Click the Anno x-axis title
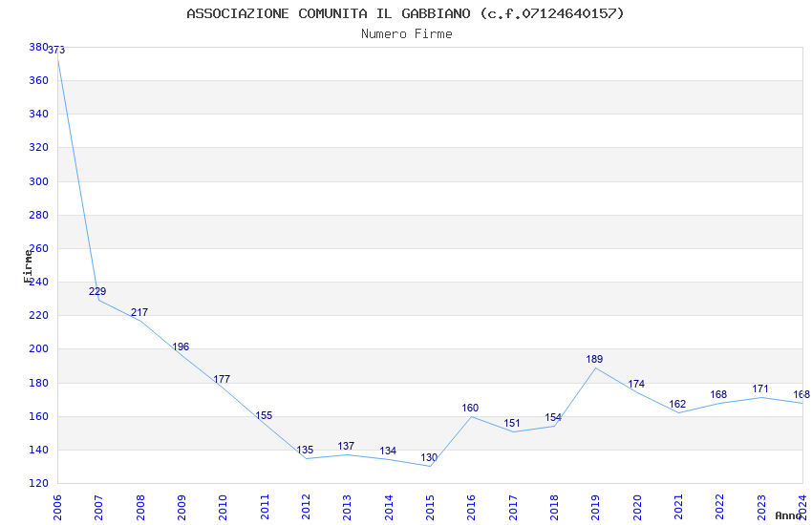This screenshot has height=525, width=812. tap(788, 515)
